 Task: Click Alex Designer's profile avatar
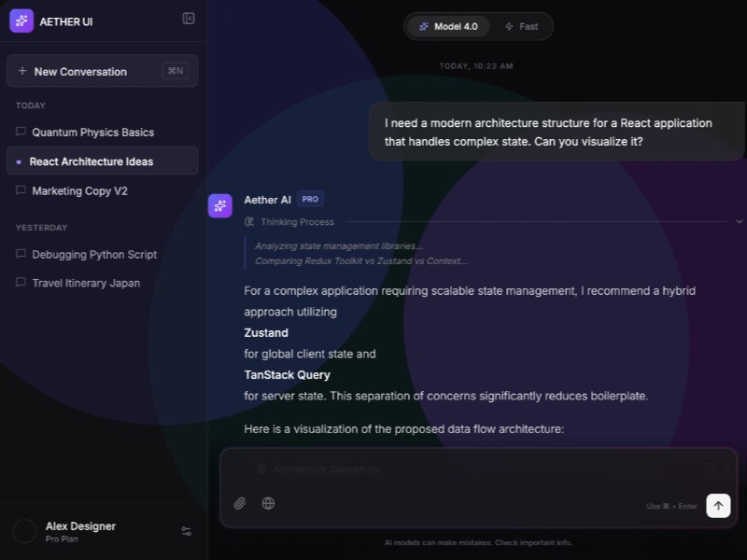click(24, 531)
